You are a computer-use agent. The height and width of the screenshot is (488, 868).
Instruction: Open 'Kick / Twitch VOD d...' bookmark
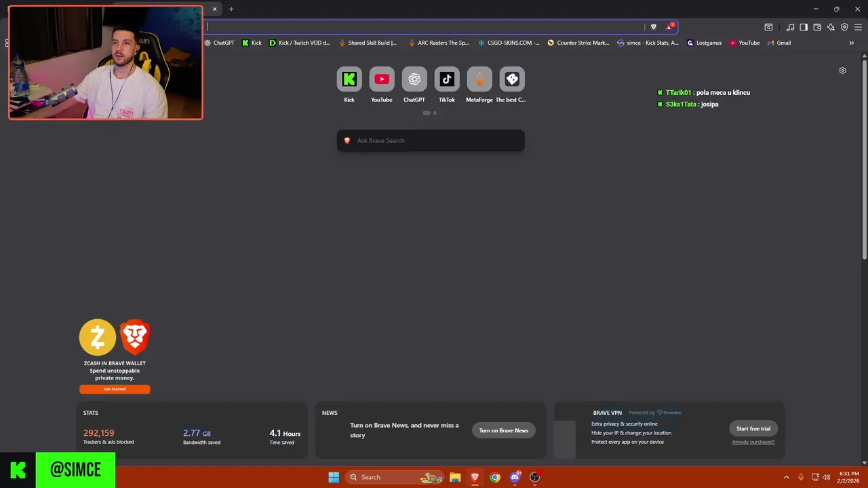click(300, 43)
